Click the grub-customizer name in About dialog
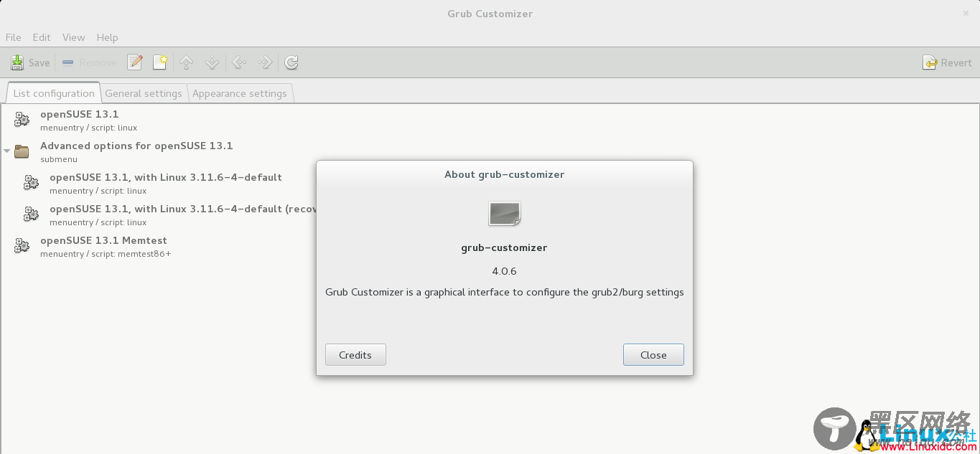The height and width of the screenshot is (454, 980). point(504,247)
